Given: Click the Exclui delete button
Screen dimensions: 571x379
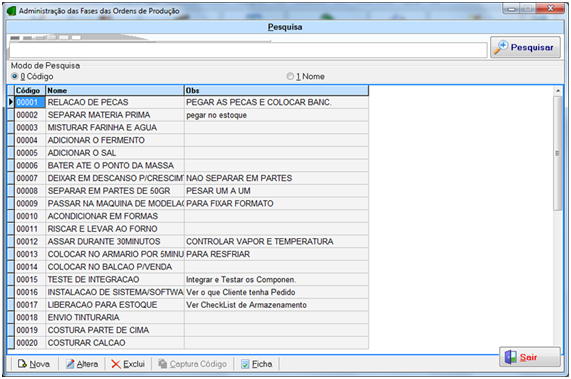Looking at the screenshot, I should pyautogui.click(x=128, y=364).
